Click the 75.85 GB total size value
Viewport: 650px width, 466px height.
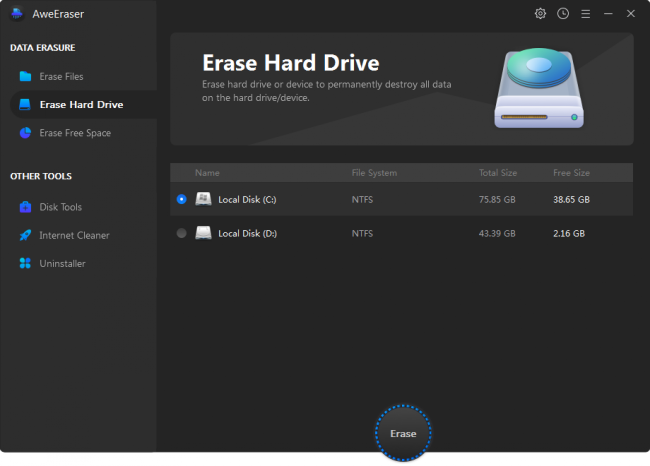[497, 199]
